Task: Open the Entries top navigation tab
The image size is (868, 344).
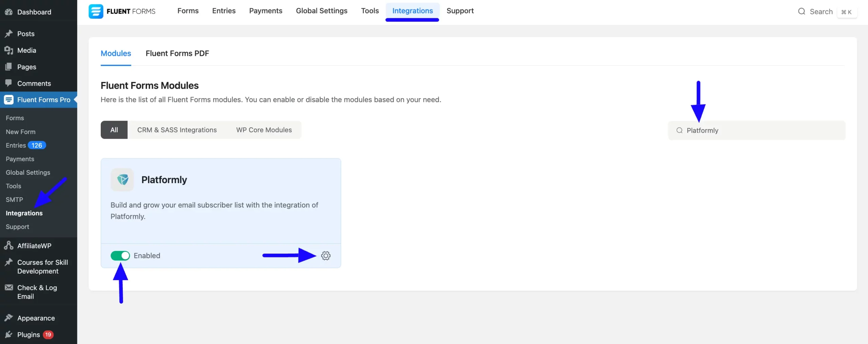Action: coord(224,11)
